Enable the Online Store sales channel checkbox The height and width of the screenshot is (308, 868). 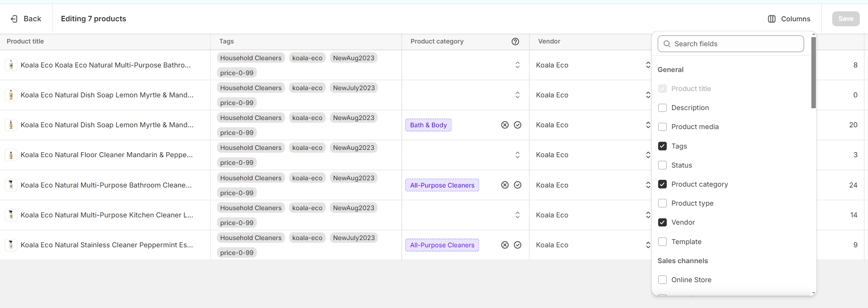pyautogui.click(x=662, y=279)
